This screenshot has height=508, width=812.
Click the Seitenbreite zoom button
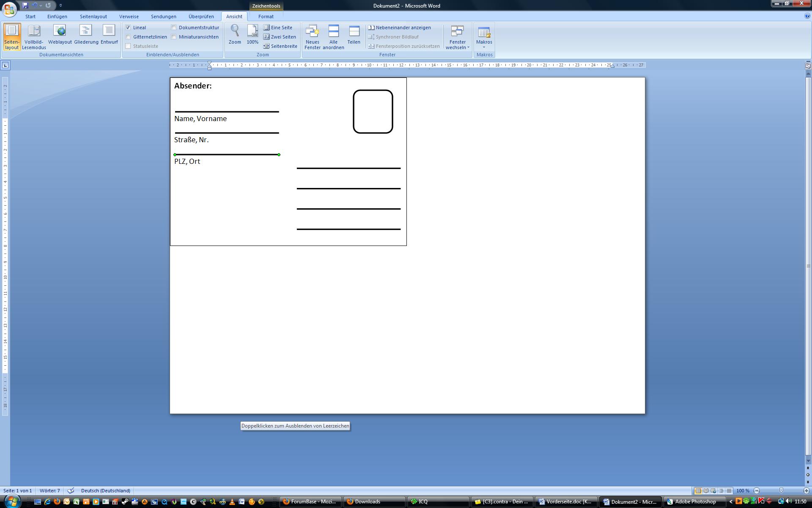tap(280, 46)
